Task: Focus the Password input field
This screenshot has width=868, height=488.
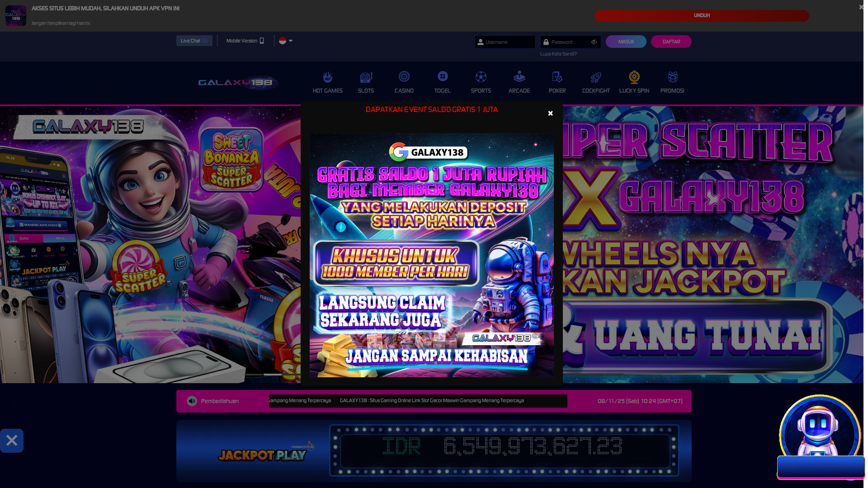Action: tap(571, 42)
